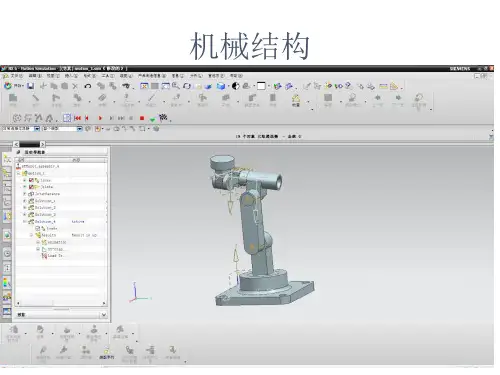Select the Rotate view tool
Viewport: 500px width, 375px height.
pyautogui.click(x=187, y=86)
